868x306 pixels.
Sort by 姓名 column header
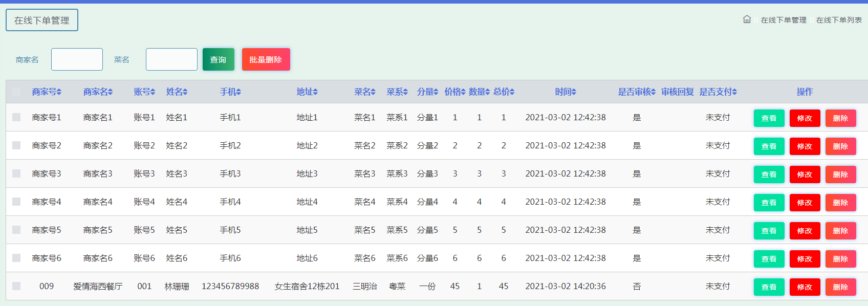pyautogui.click(x=177, y=92)
